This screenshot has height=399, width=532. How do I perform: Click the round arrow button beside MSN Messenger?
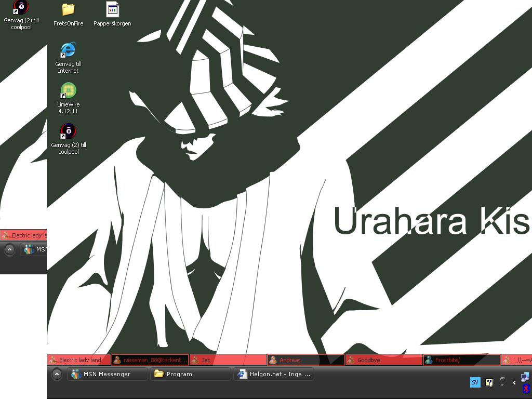[x=57, y=374]
